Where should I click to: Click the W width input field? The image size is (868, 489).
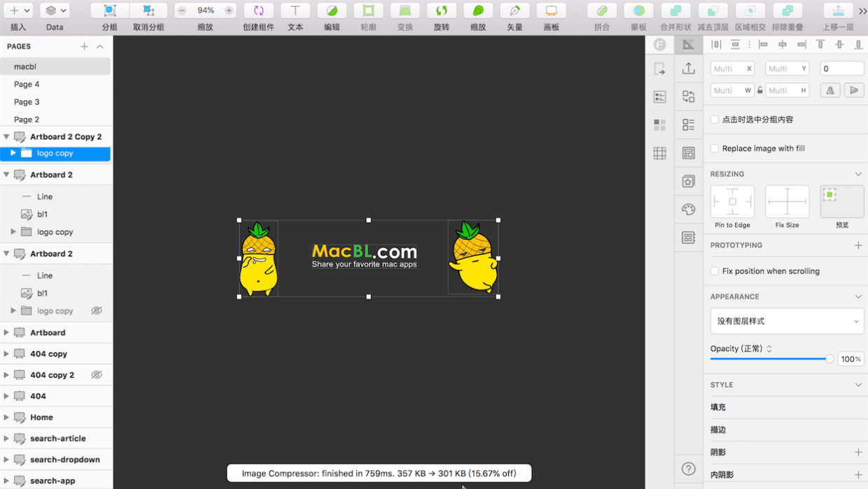[733, 90]
